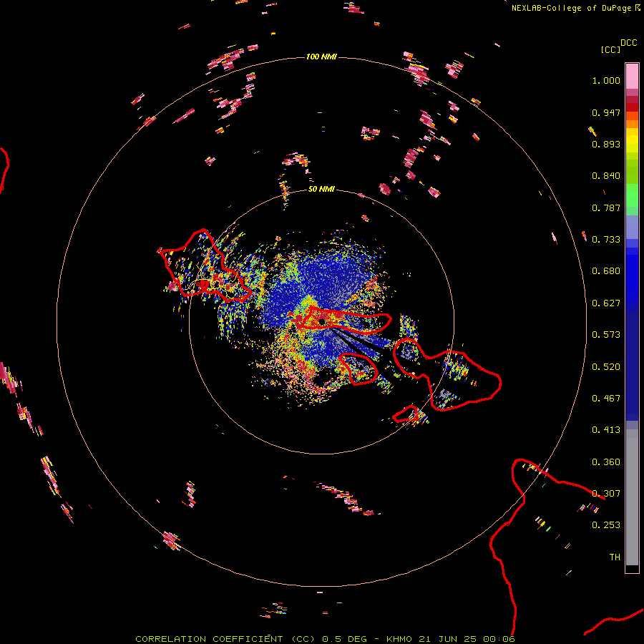
Task: Click the 0.840 scale value
Action: tap(606, 176)
